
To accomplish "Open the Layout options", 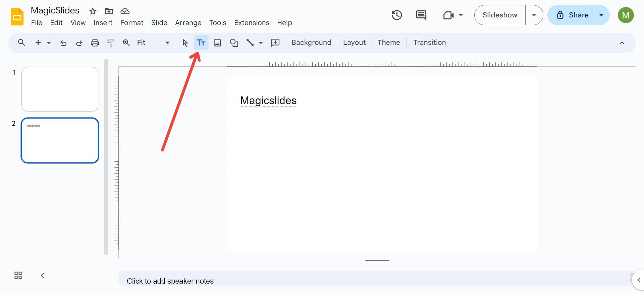I will click(x=354, y=43).
